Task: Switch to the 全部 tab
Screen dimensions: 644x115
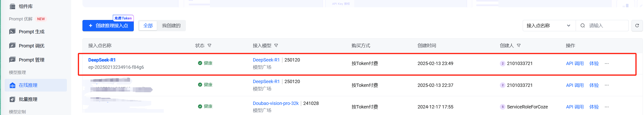Action: (148, 26)
